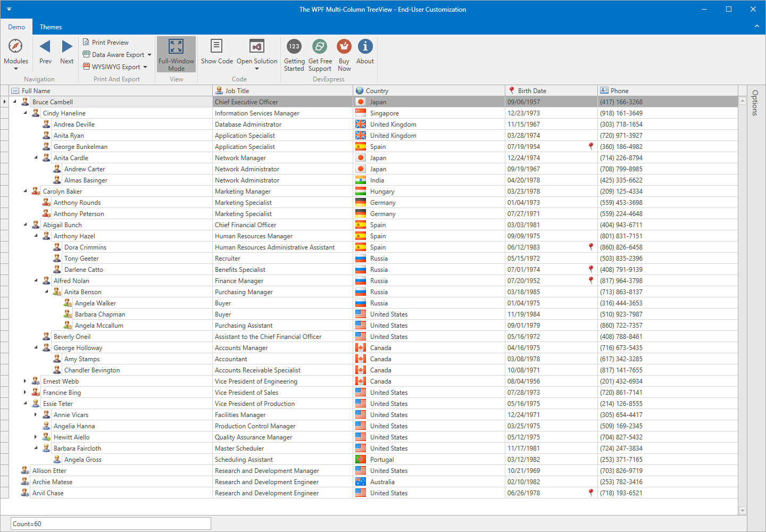Toggle Full-Window Mode
Screen dimensions: 766x532
pos(176,53)
